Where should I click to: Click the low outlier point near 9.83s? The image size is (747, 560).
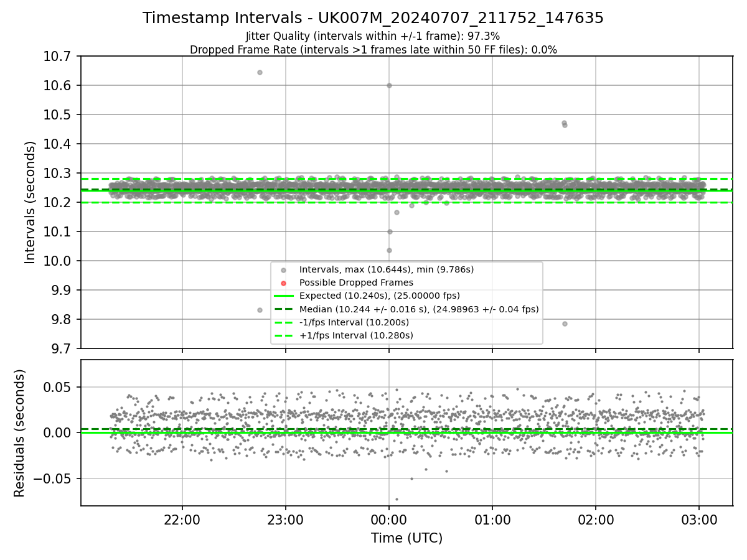(260, 310)
